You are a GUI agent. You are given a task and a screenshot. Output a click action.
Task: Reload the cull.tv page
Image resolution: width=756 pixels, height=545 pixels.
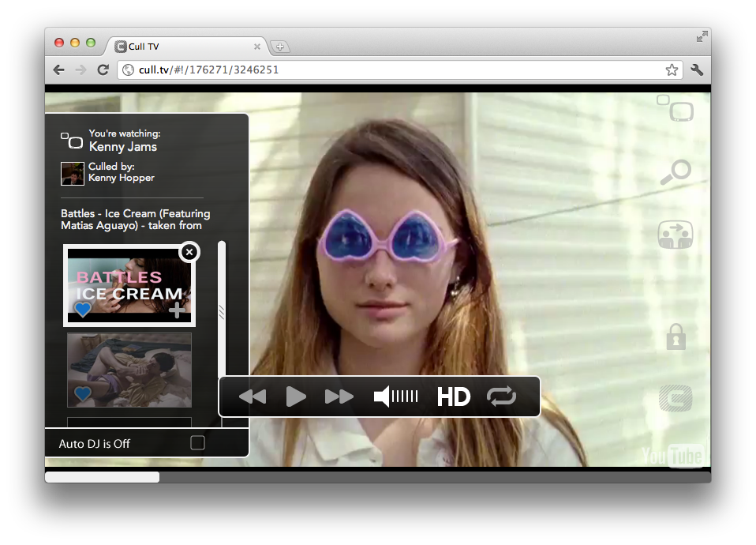103,70
